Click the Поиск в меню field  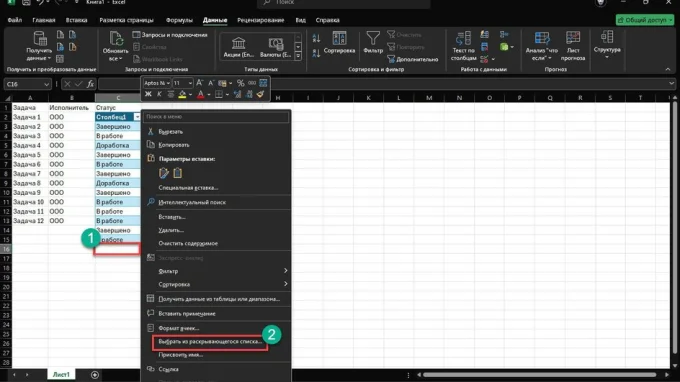(x=216, y=117)
